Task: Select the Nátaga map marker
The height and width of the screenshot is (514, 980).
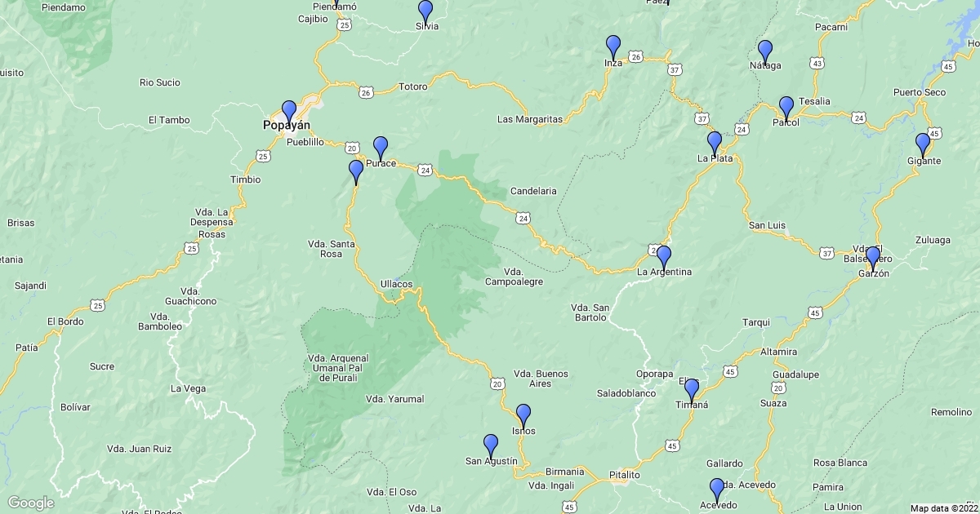Action: point(765,52)
